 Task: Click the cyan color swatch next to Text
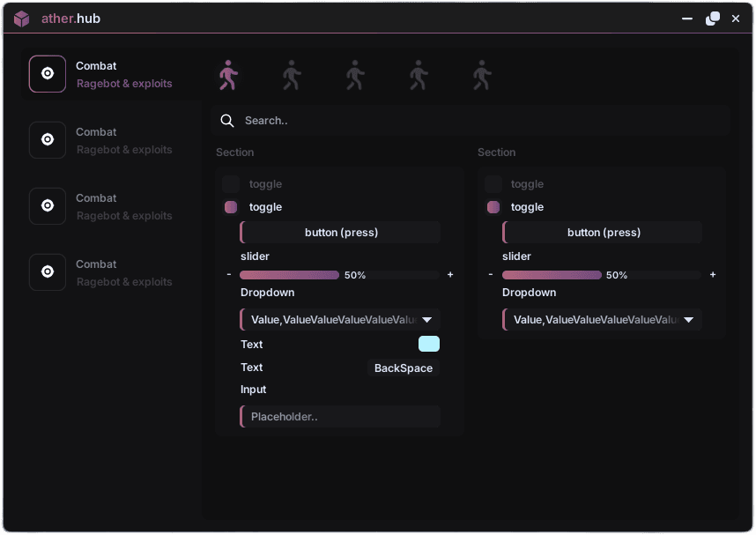(x=428, y=344)
